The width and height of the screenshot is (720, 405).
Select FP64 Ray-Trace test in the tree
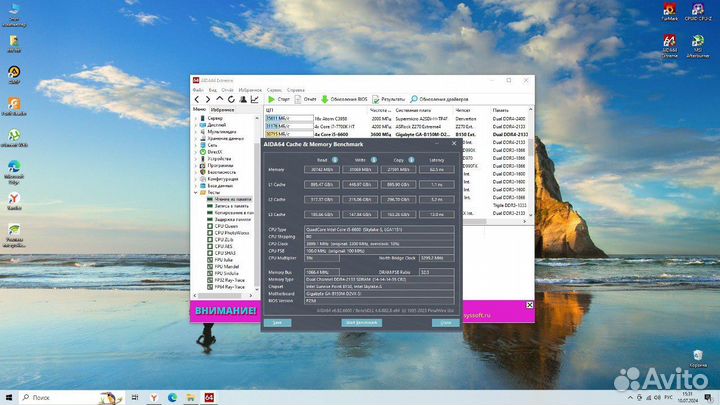[230, 287]
